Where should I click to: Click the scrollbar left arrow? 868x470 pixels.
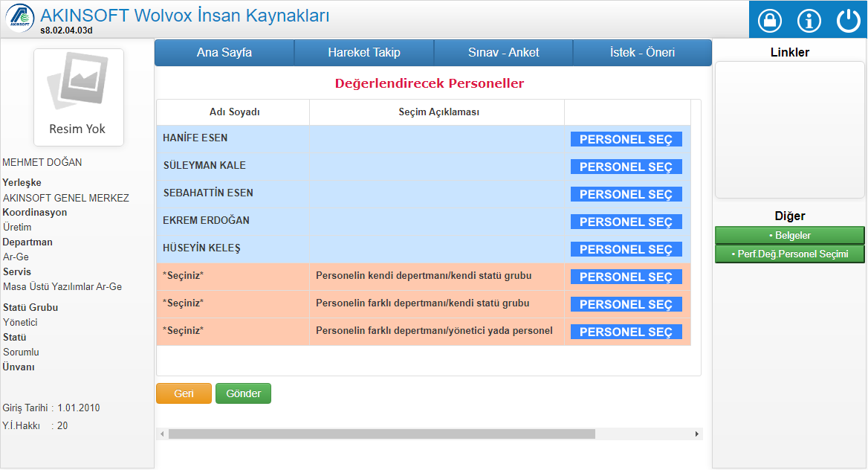pos(162,434)
